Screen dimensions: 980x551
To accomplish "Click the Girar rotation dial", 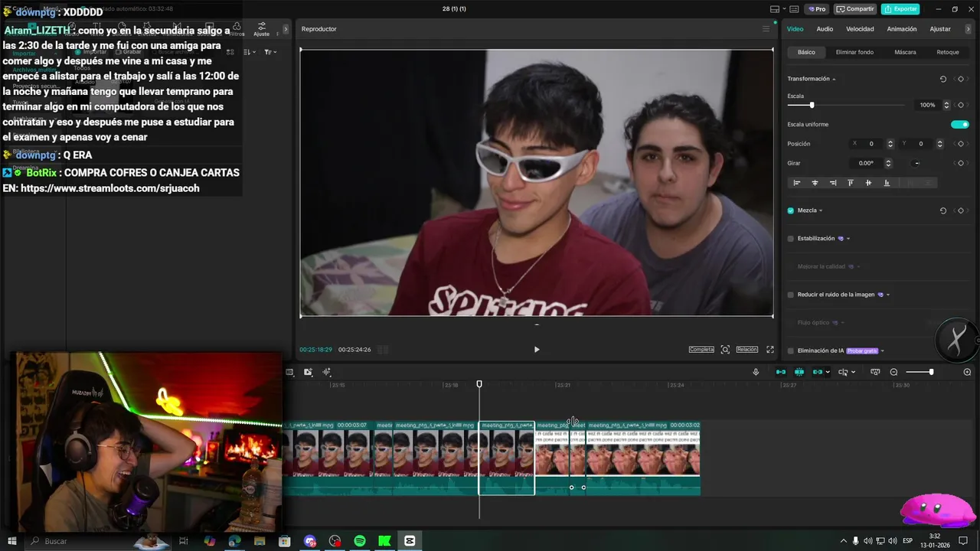I will 916,163.
